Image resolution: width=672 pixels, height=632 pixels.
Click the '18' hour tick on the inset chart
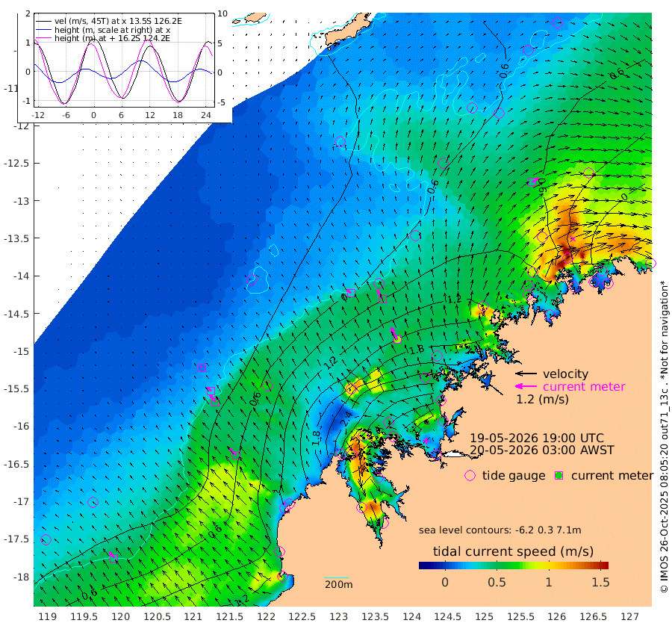(178, 115)
